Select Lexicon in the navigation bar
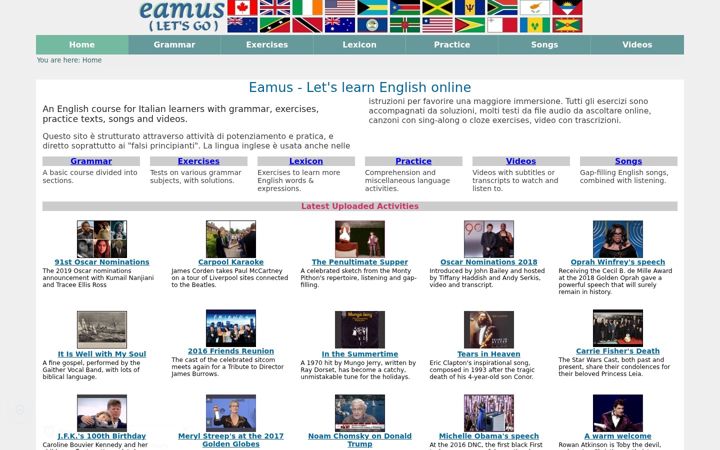The image size is (720, 450). tap(360, 45)
